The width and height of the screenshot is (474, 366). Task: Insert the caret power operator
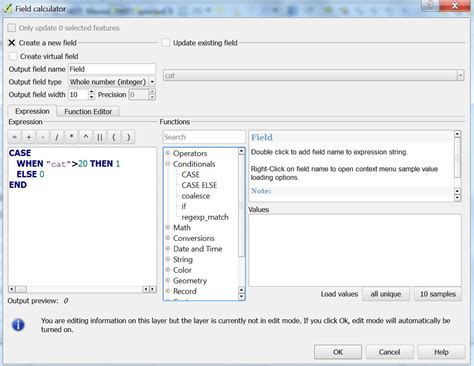pos(86,137)
